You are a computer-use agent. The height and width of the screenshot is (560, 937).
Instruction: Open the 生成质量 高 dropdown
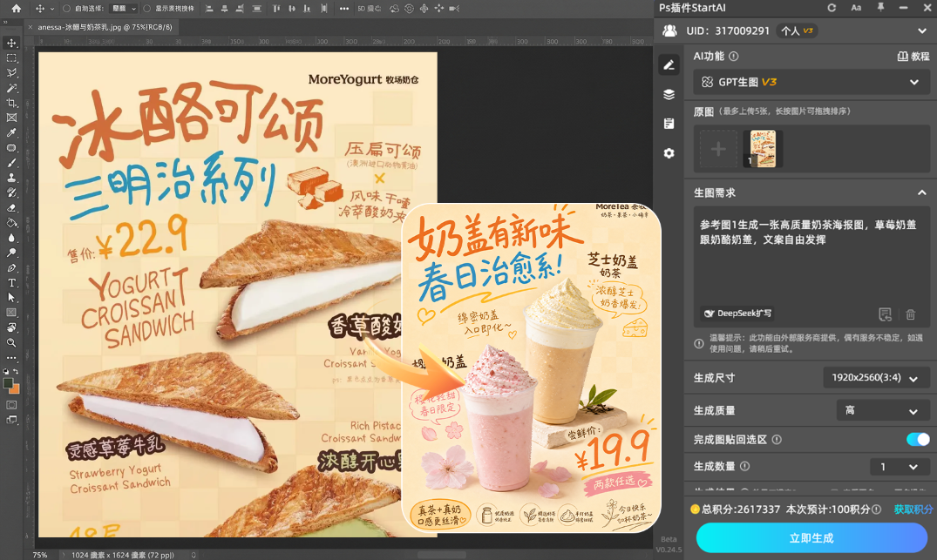coord(883,411)
